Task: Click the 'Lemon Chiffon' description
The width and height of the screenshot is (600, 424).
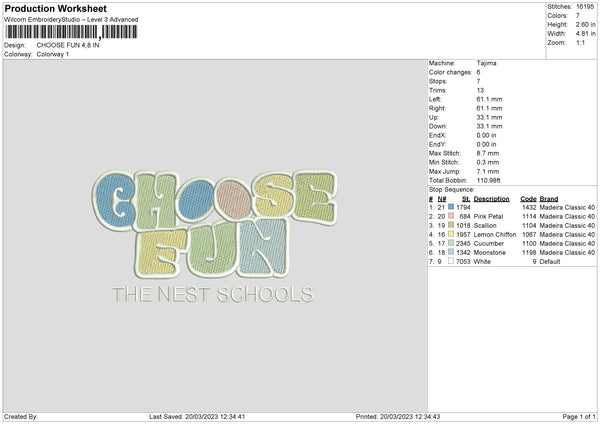Action: point(495,234)
